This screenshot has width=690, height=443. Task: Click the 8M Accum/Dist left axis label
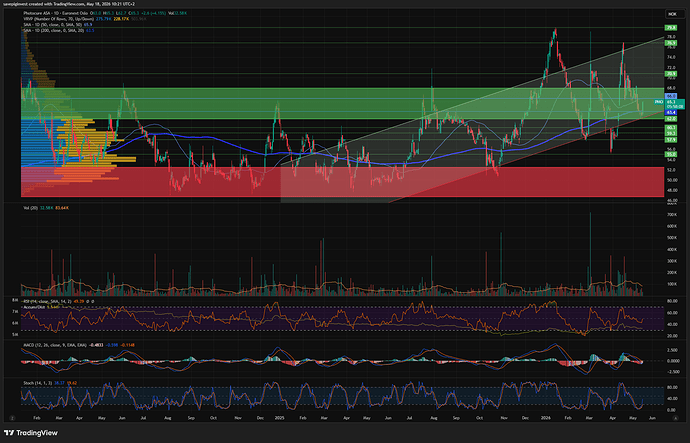[15, 300]
